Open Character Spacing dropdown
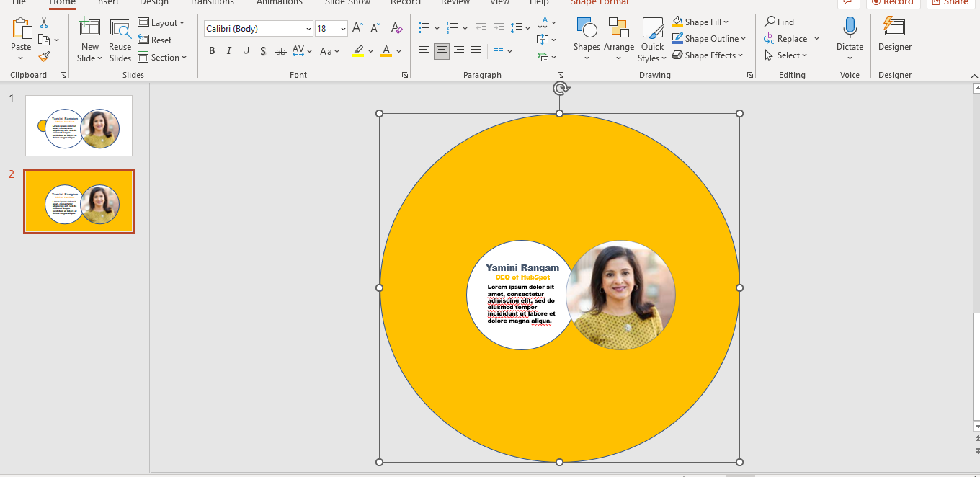The height and width of the screenshot is (477, 980). [303, 51]
